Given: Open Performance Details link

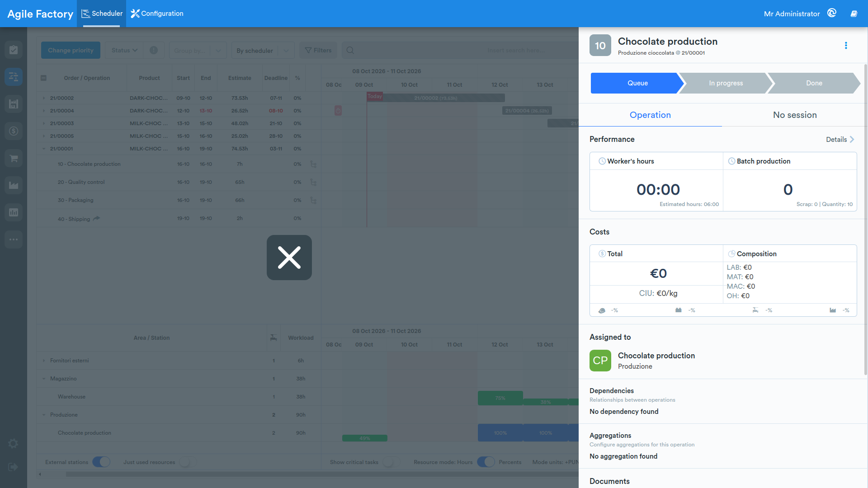Looking at the screenshot, I should point(840,139).
